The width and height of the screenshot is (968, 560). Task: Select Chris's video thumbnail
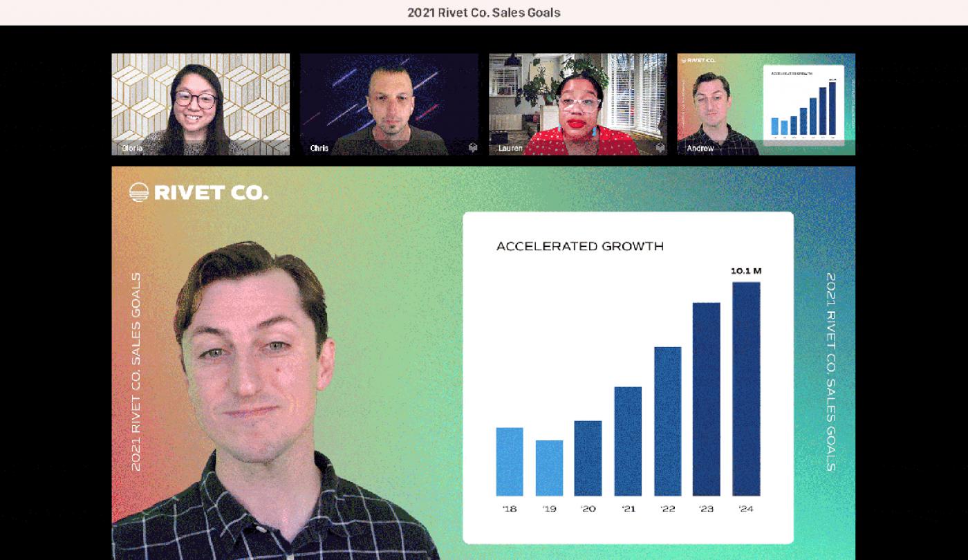(389, 104)
